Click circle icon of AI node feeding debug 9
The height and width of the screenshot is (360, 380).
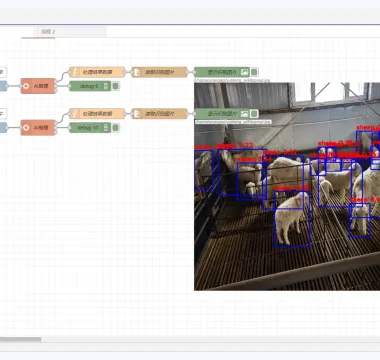26,86
